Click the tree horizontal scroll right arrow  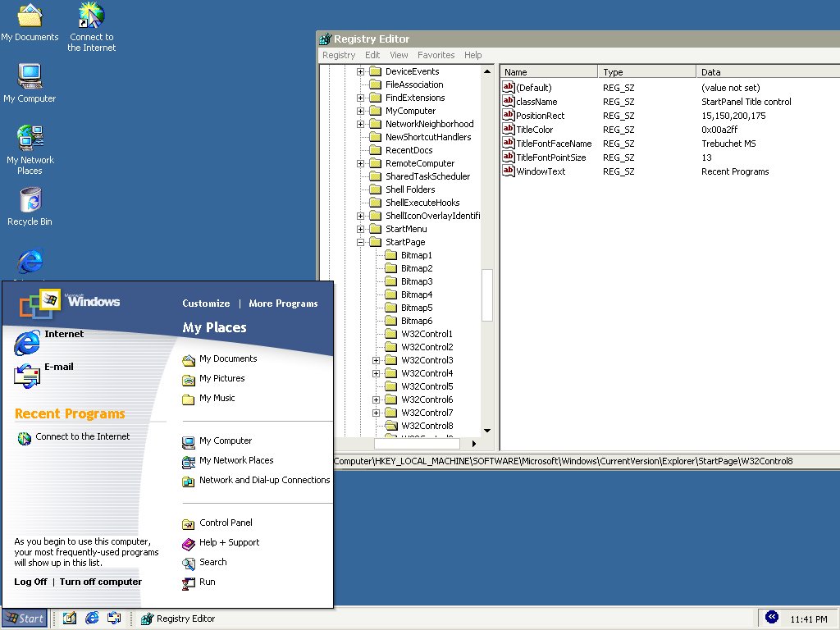coord(474,444)
